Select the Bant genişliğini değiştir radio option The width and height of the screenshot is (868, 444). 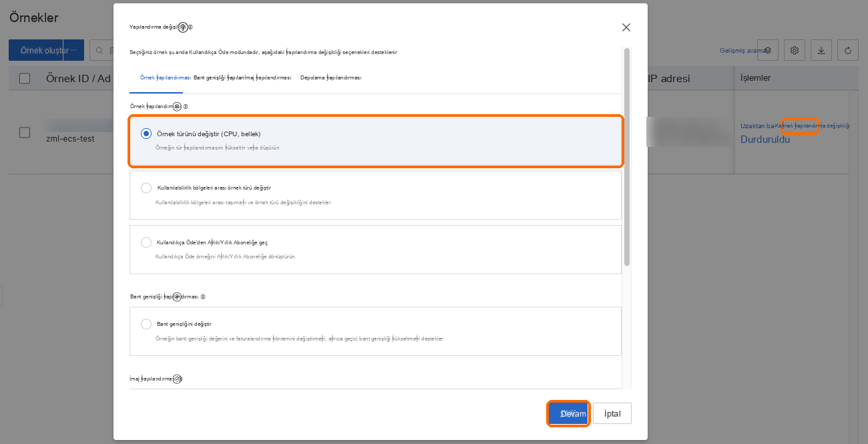146,324
